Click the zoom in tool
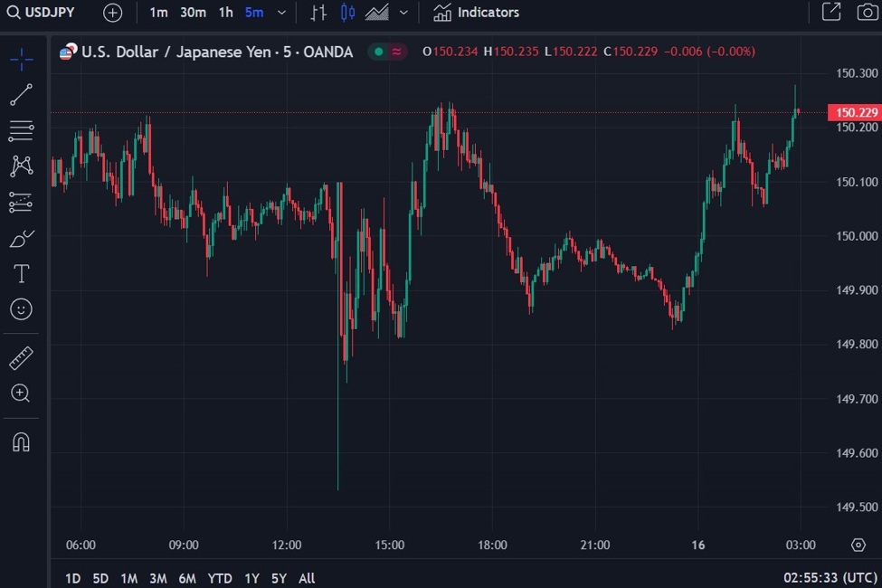Screen dimensions: 882x588 click(x=22, y=393)
